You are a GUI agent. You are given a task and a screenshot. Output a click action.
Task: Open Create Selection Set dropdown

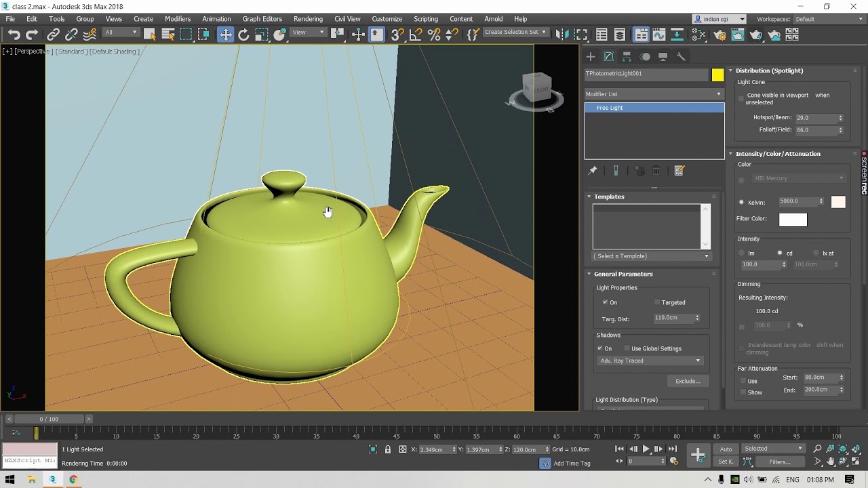(x=515, y=32)
